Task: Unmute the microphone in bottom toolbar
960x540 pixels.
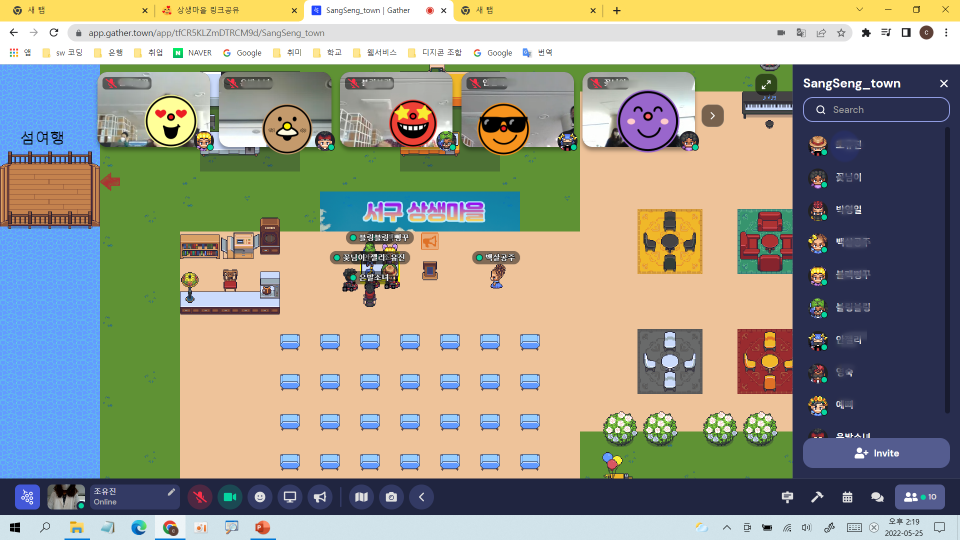Action: 200,497
